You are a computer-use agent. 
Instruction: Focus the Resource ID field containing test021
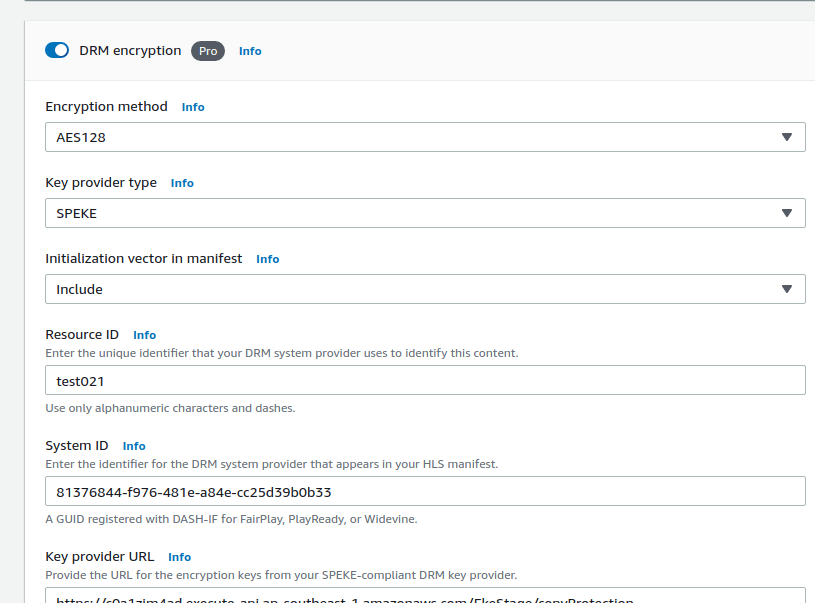click(425, 381)
